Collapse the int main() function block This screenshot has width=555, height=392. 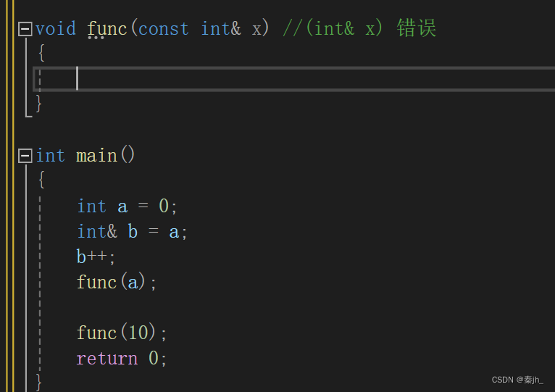click(x=25, y=156)
